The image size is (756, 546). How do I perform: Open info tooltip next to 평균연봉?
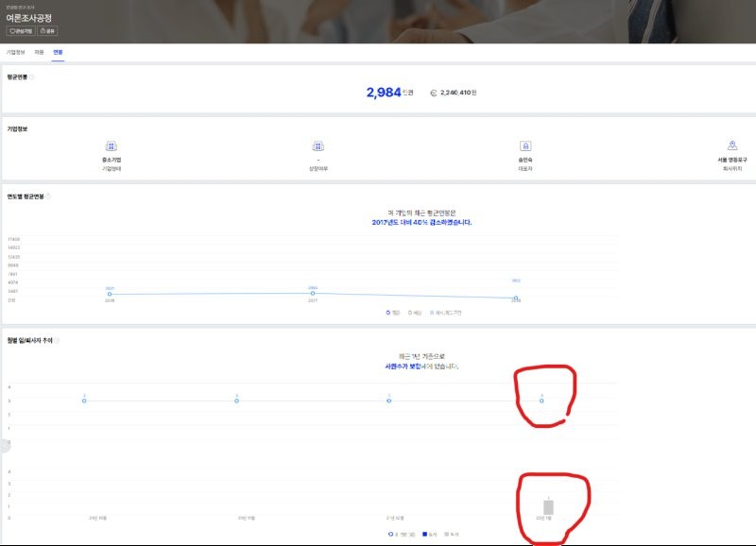32,77
